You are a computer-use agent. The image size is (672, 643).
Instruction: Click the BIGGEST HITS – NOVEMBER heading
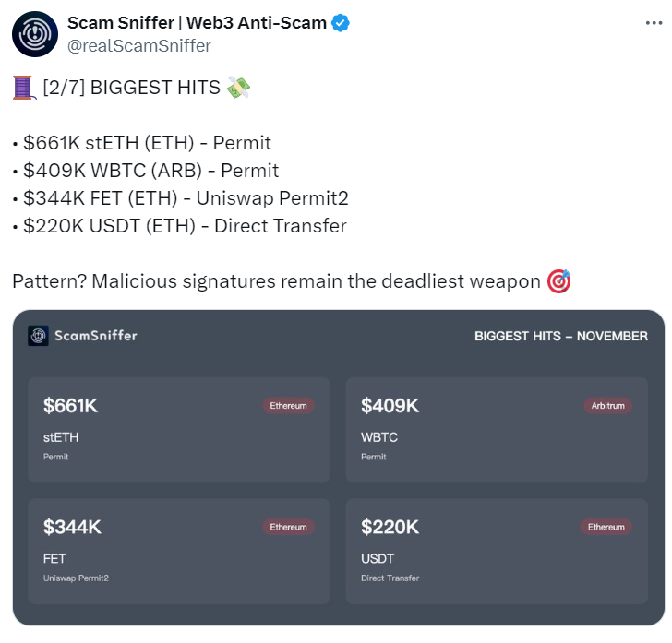pyautogui.click(x=561, y=337)
